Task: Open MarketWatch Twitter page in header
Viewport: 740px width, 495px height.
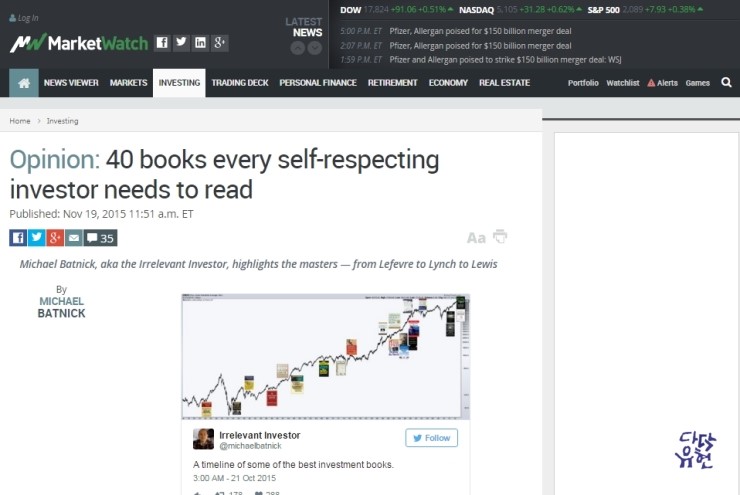Action: [181, 43]
